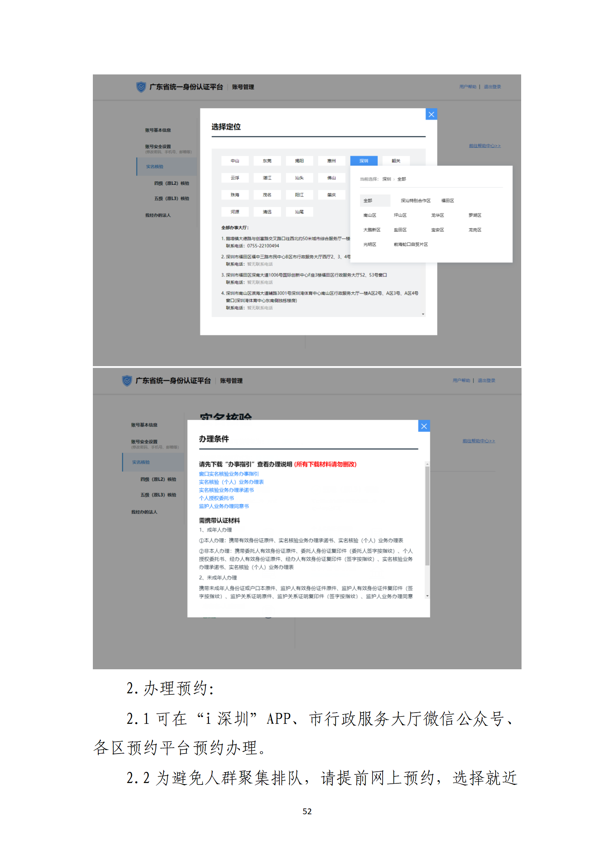
Task: Download 个人授权委托书 link
Action: 216,498
